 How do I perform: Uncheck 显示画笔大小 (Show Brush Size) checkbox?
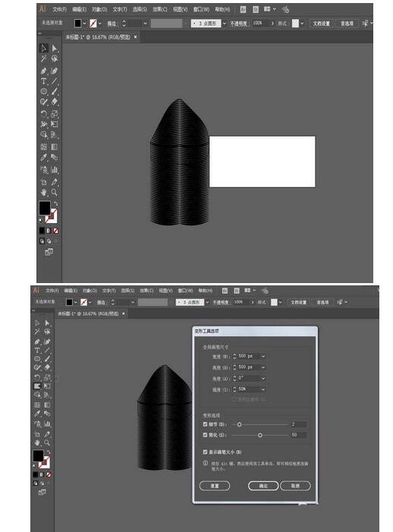pyautogui.click(x=205, y=452)
